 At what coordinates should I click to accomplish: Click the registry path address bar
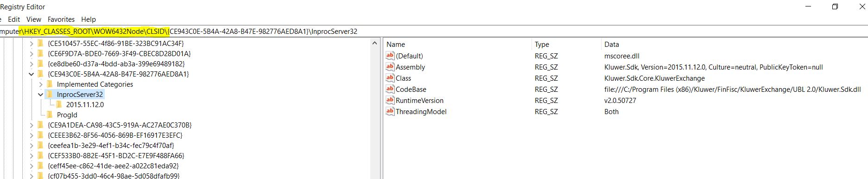coord(434,32)
